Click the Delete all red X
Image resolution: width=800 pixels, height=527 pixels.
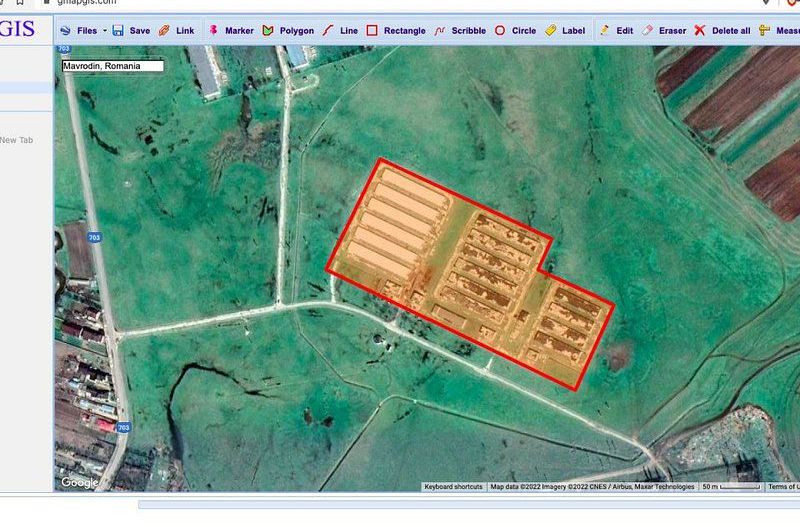pyautogui.click(x=700, y=31)
